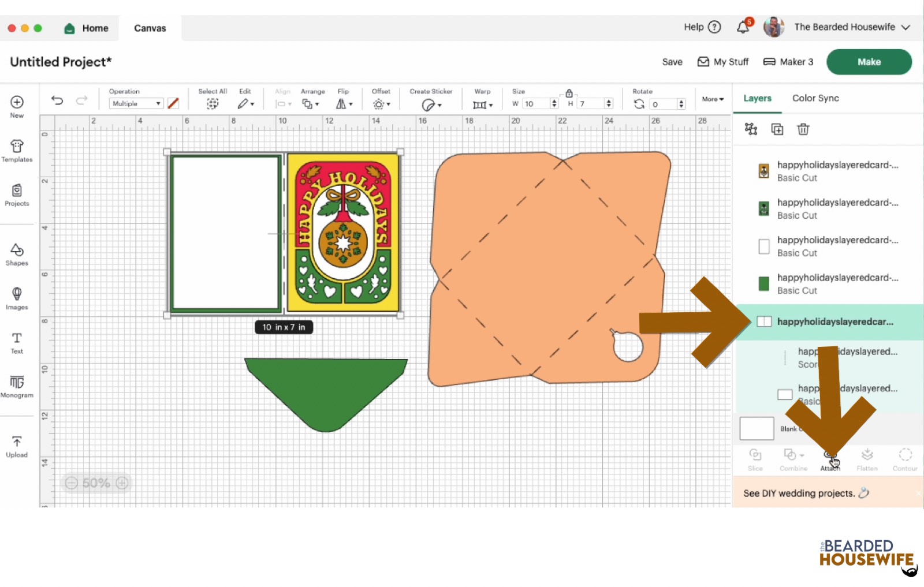
Task: Open My Stuff
Action: tap(723, 62)
